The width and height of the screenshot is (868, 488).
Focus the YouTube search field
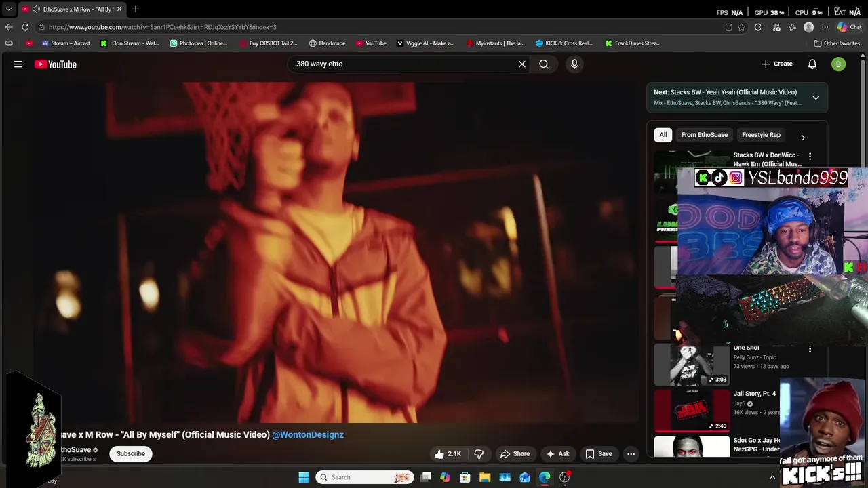coord(403,64)
